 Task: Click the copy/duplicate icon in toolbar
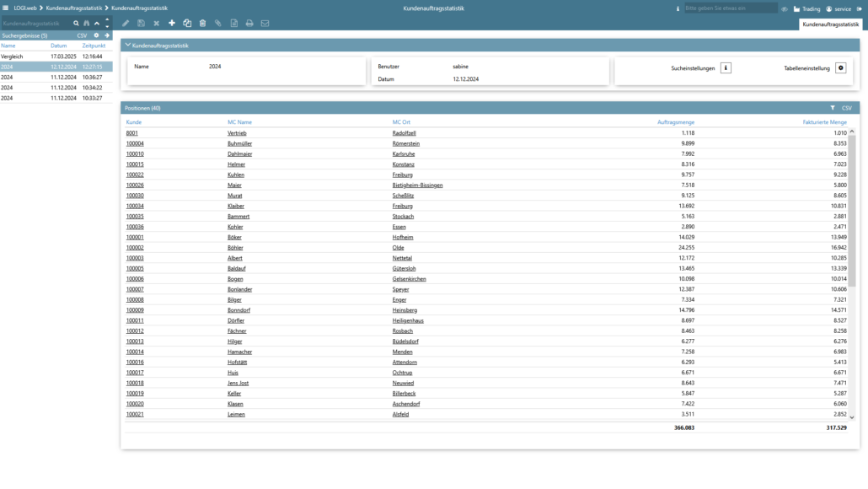click(x=187, y=24)
